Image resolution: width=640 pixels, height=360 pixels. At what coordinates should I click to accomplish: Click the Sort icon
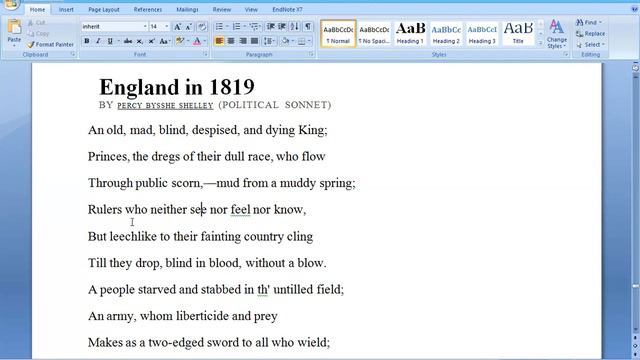pos(295,27)
